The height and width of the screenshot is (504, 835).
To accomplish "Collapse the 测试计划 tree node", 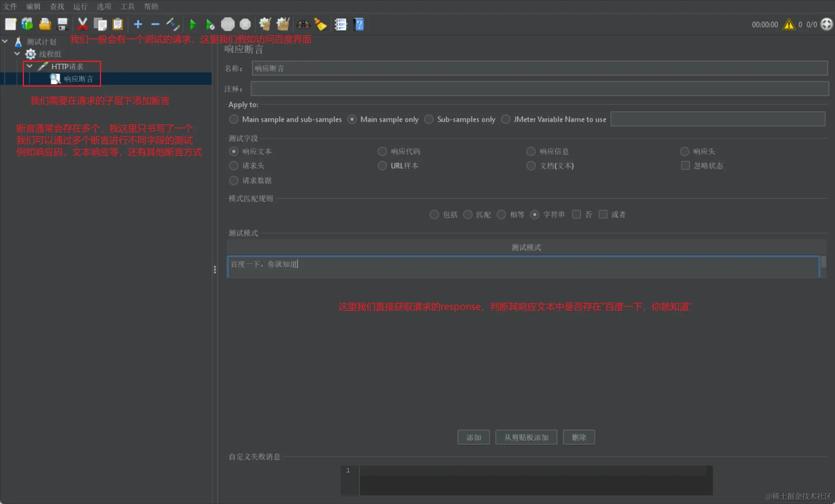I will click(x=5, y=41).
